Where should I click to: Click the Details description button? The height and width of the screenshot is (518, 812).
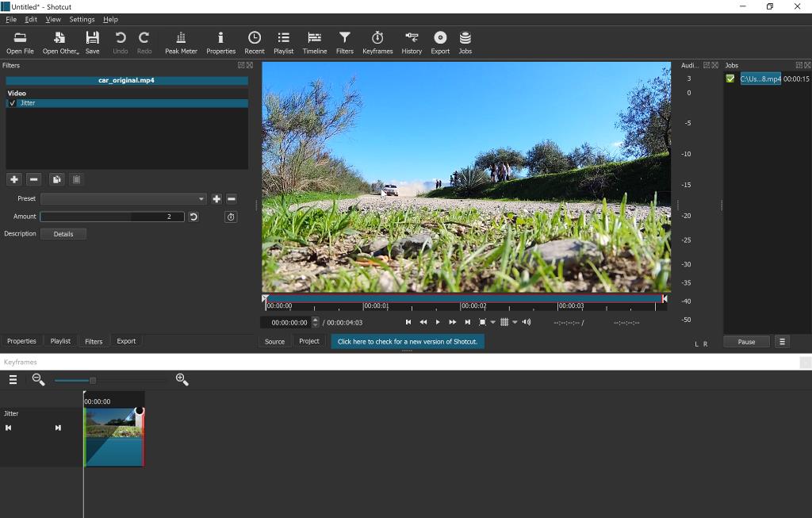(63, 234)
